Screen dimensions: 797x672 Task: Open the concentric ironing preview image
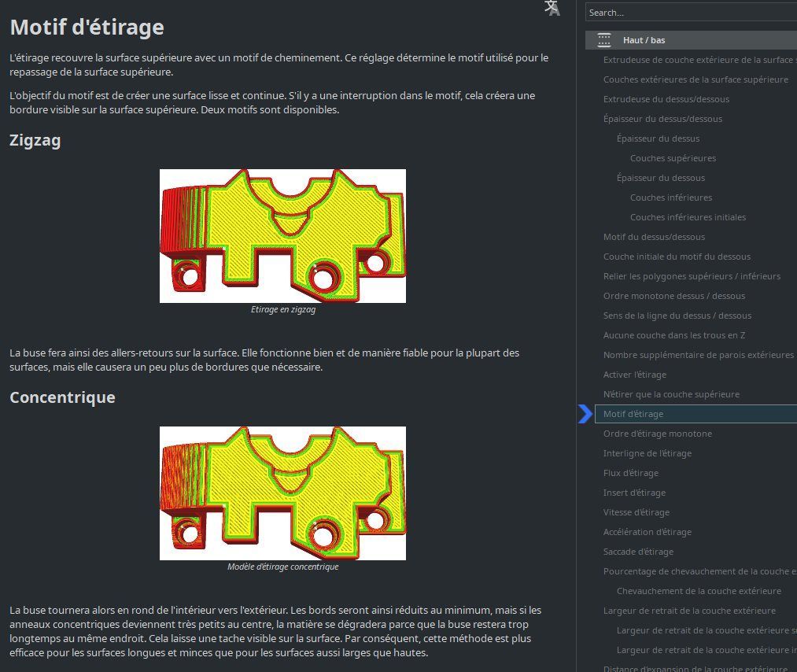point(282,493)
